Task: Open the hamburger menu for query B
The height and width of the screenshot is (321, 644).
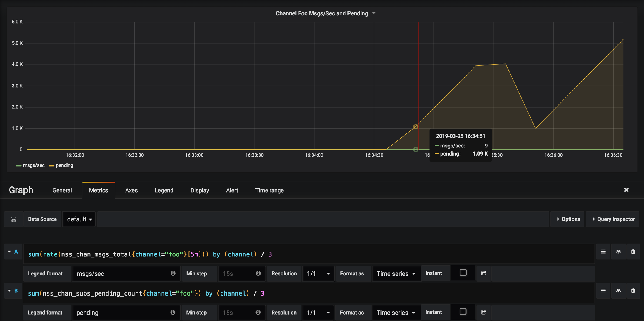Action: [x=603, y=291]
